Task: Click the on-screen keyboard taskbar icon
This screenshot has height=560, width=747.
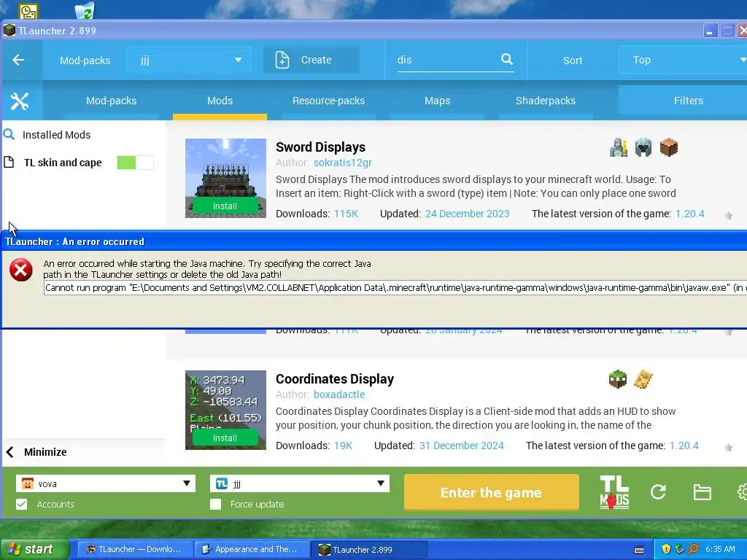Action: pos(639,550)
